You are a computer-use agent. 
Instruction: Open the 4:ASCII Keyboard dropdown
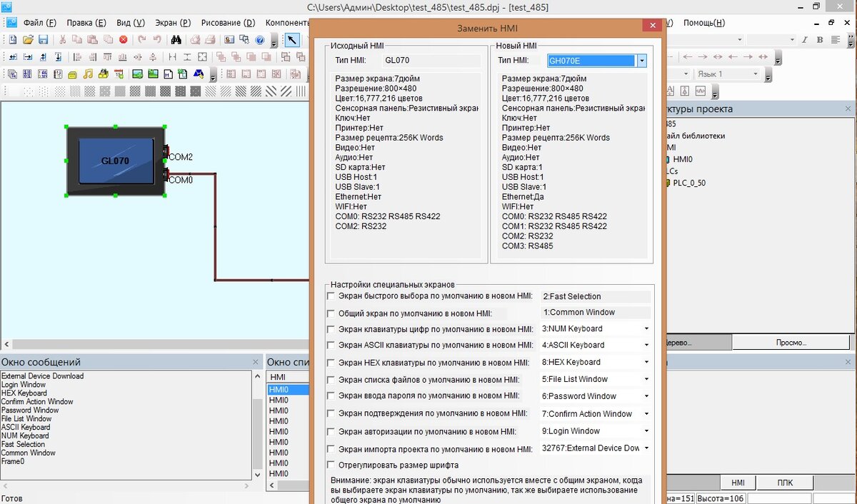646,346
